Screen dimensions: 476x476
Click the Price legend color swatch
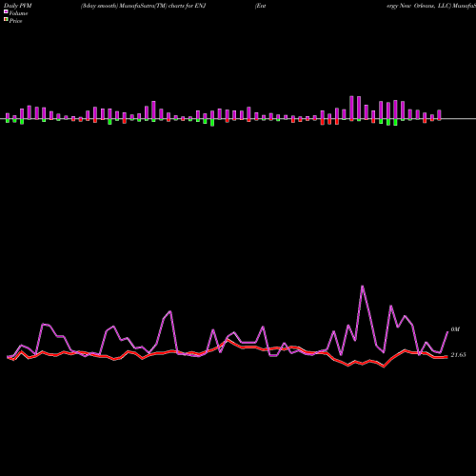click(6, 20)
